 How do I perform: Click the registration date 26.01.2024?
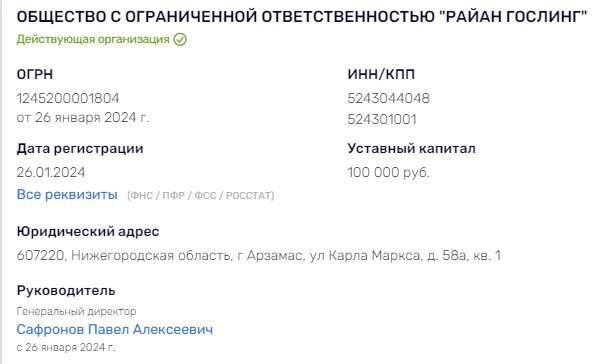[51, 172]
